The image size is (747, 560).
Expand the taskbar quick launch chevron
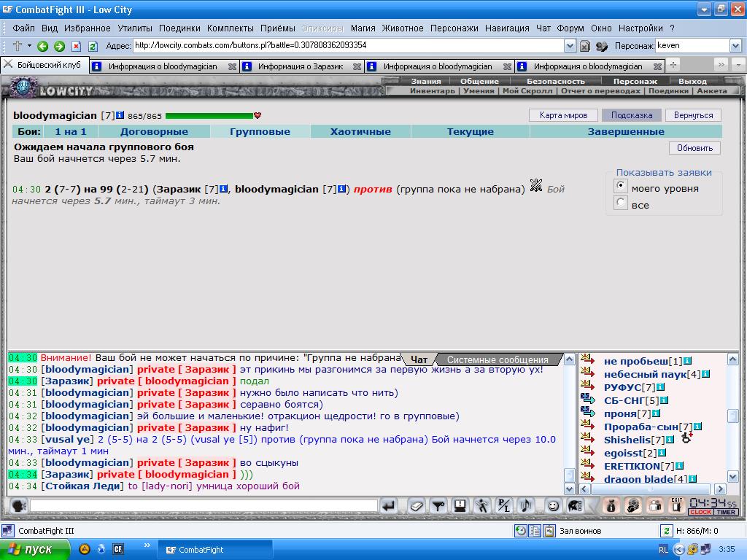click(147, 545)
